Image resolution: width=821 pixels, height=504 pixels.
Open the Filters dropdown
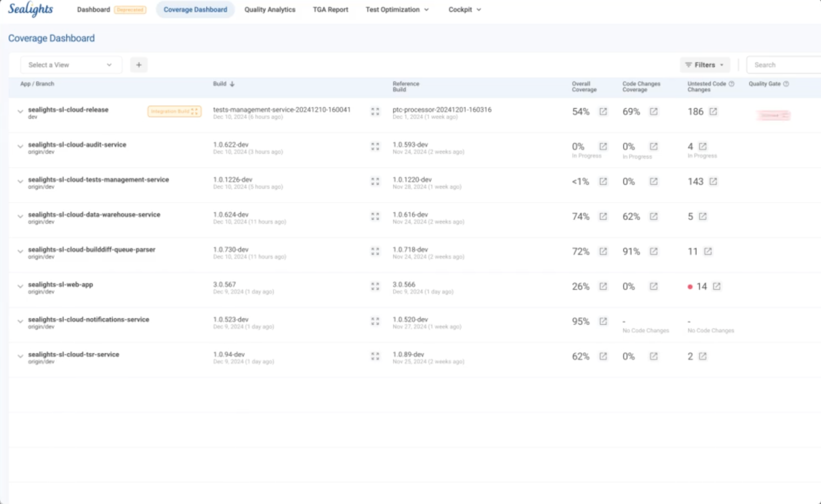(x=705, y=65)
